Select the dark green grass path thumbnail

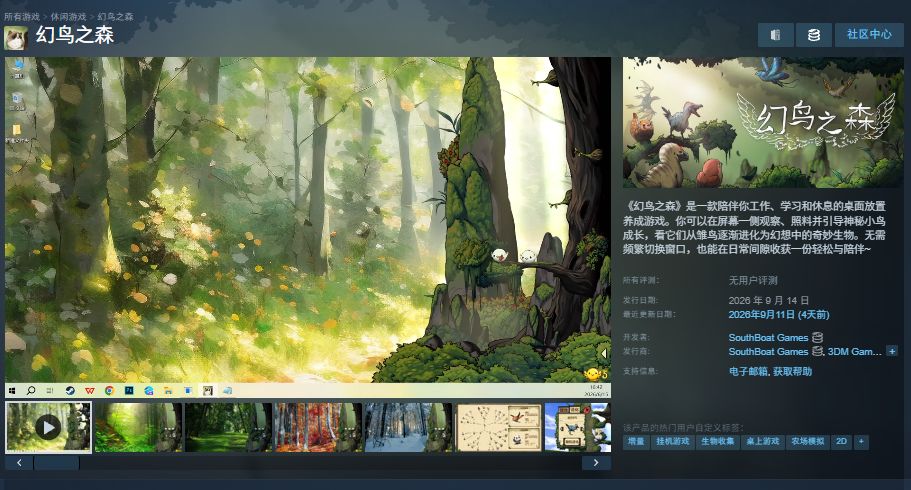pos(228,427)
